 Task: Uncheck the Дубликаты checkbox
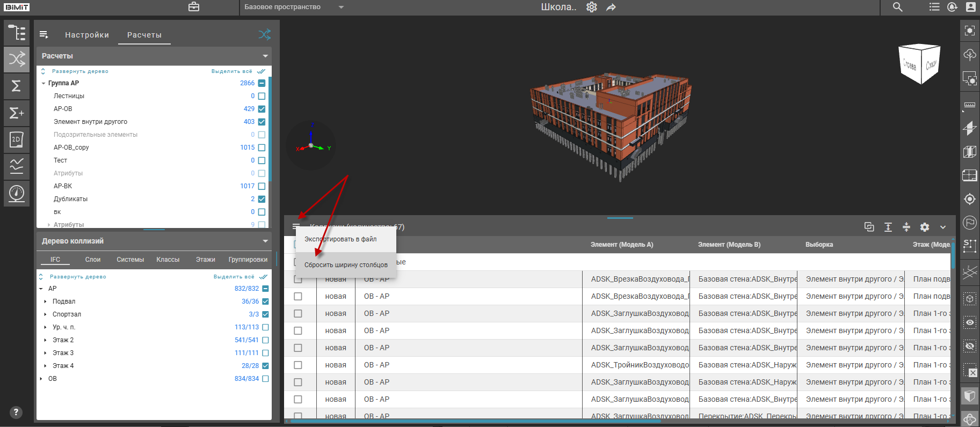[262, 199]
